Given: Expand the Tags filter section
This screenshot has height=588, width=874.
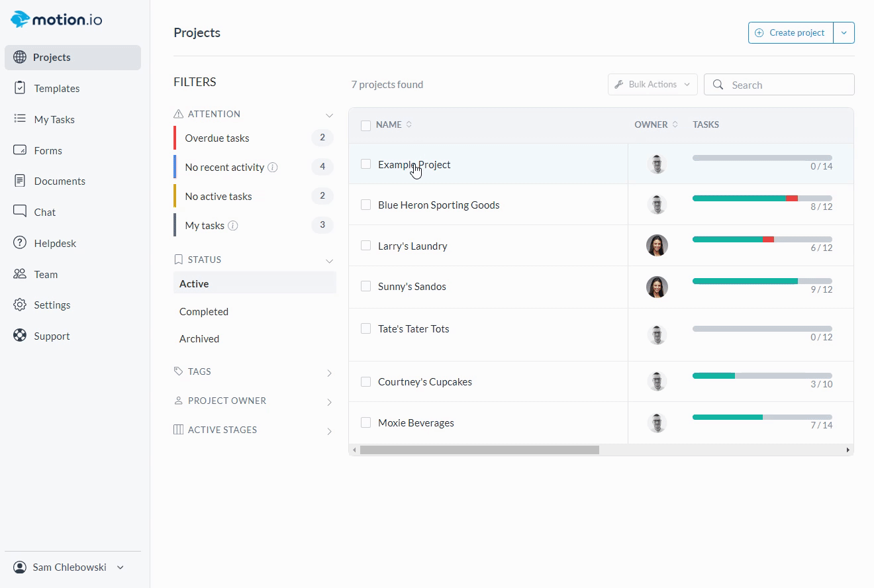Looking at the screenshot, I should coord(329,373).
